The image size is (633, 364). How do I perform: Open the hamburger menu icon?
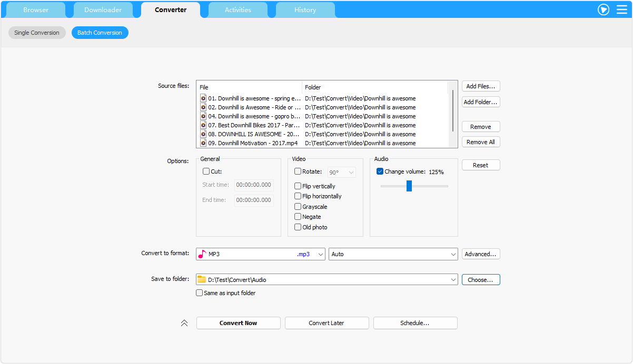tap(622, 9)
